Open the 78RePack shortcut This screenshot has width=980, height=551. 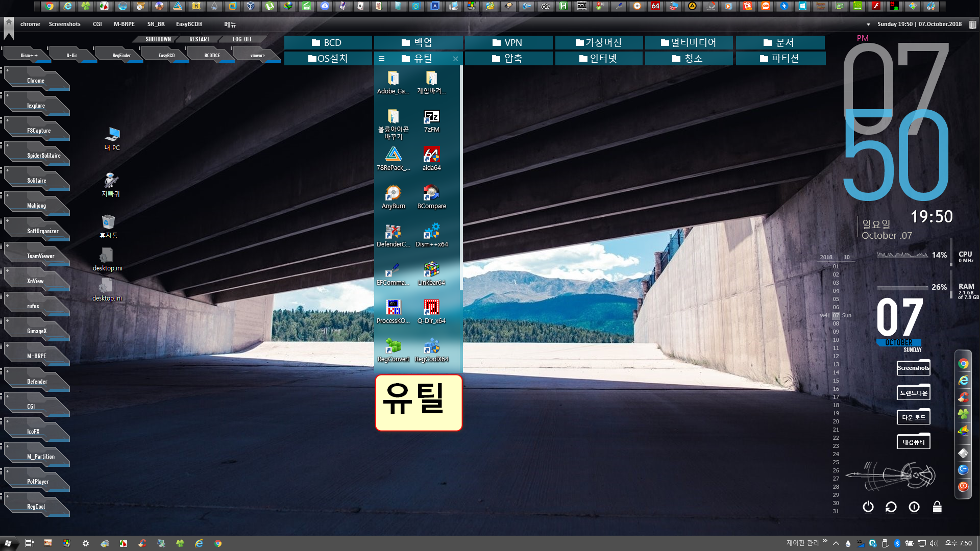tap(393, 159)
